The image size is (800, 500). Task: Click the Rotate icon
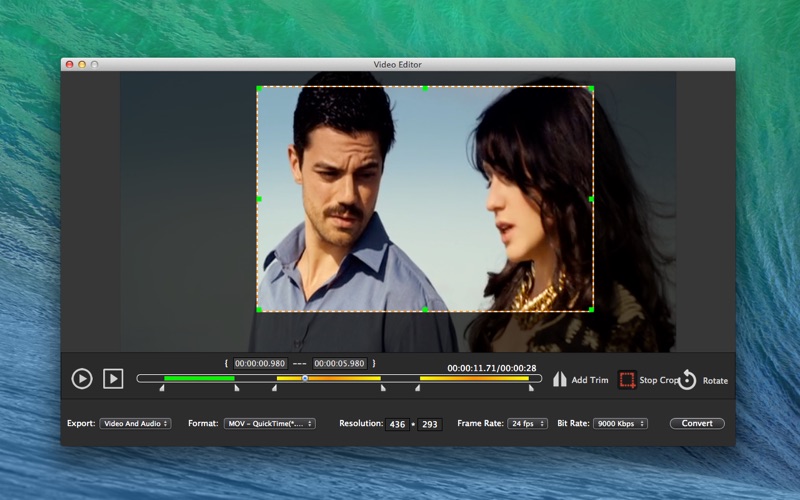pyautogui.click(x=686, y=380)
